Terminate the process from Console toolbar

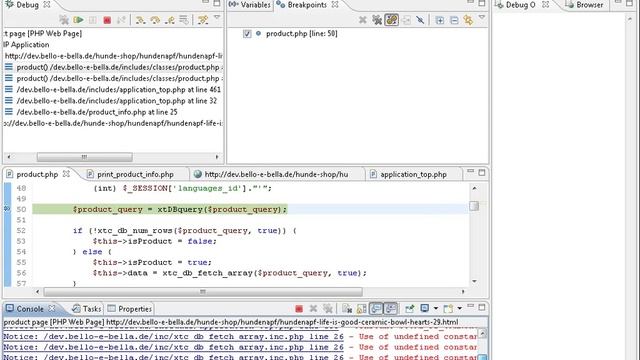(299, 309)
